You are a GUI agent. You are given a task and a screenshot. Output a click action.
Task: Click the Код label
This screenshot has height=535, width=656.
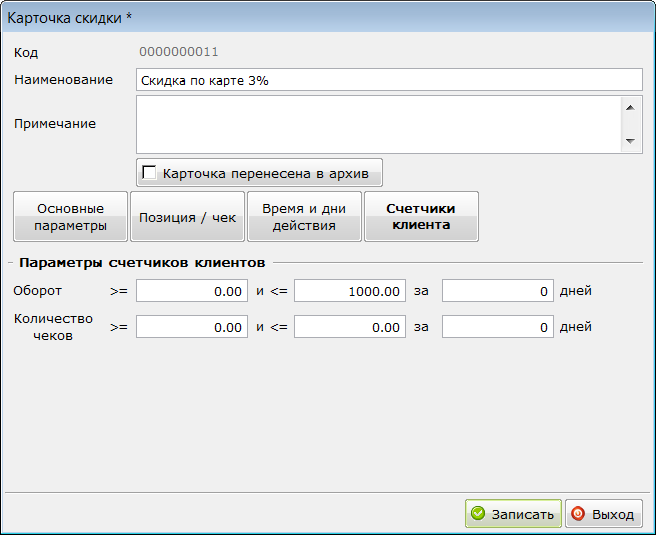[x=26, y=53]
